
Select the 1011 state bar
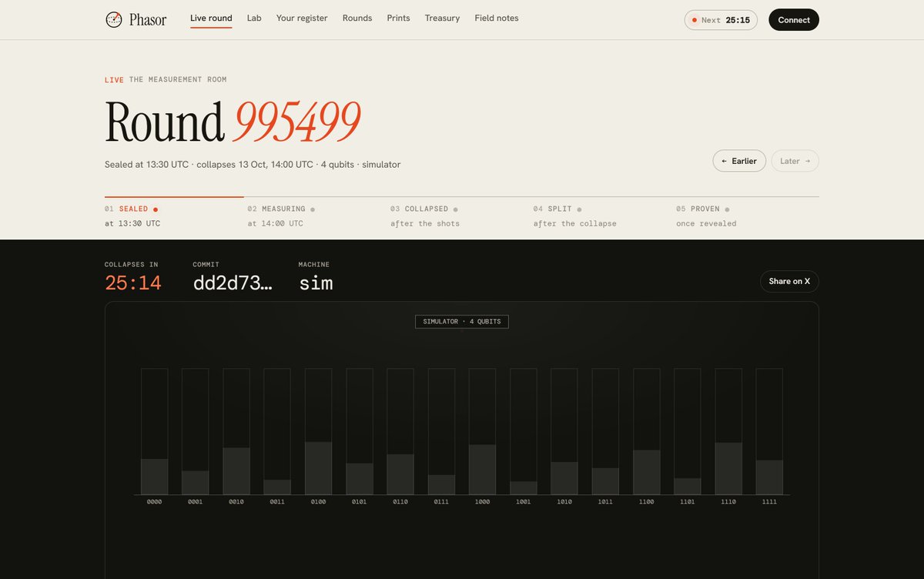pyautogui.click(x=605, y=431)
